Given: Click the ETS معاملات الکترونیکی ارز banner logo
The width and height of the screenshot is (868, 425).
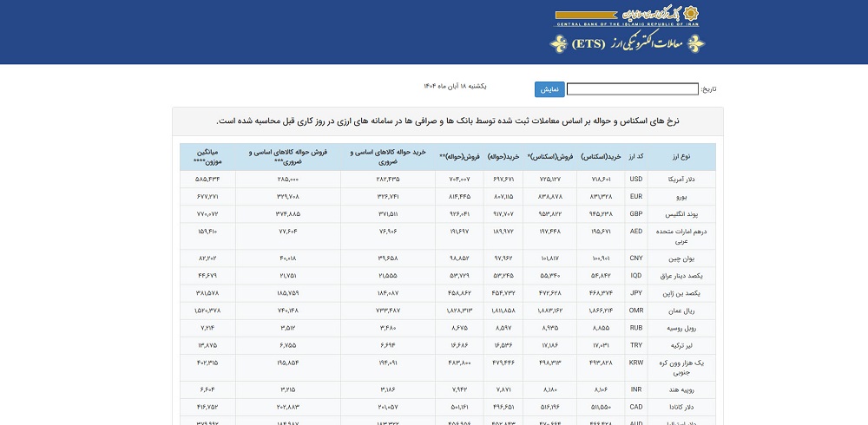Looking at the screenshot, I should [628, 43].
